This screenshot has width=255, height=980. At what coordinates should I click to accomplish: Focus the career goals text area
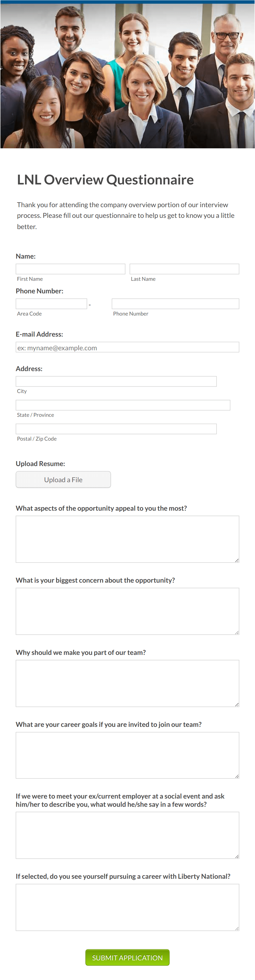click(x=127, y=755)
